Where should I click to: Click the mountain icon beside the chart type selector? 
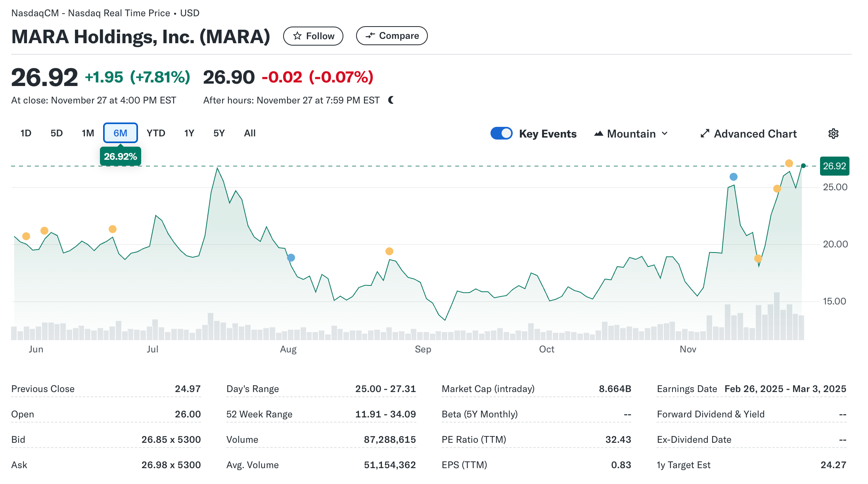tap(599, 134)
